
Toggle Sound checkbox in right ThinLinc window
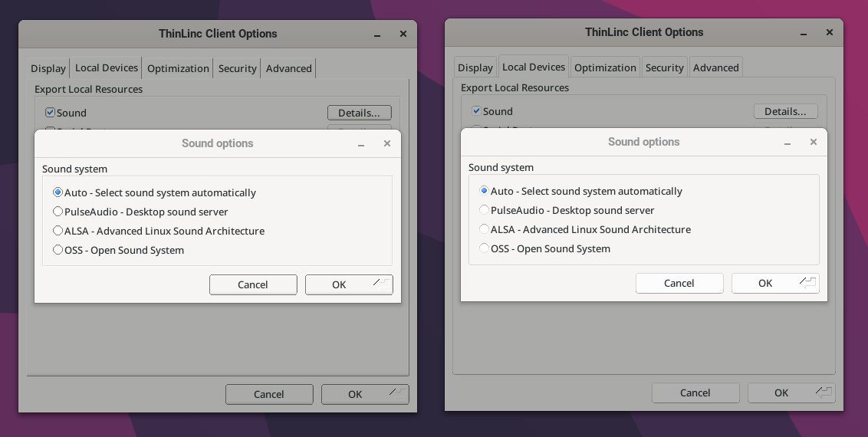point(476,110)
